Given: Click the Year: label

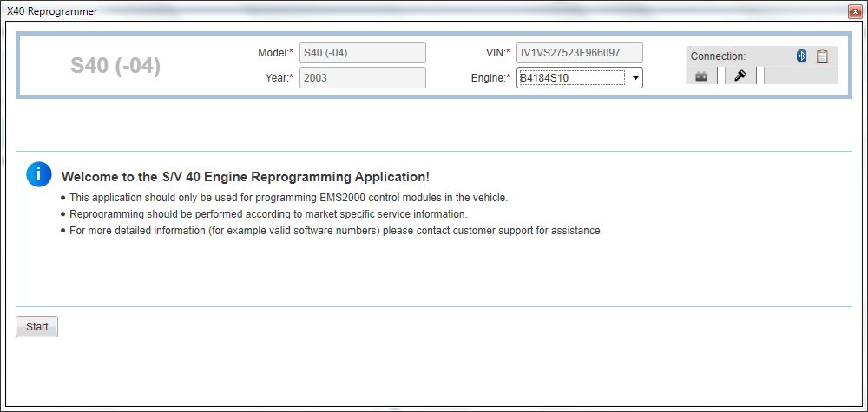Looking at the screenshot, I should [279, 78].
